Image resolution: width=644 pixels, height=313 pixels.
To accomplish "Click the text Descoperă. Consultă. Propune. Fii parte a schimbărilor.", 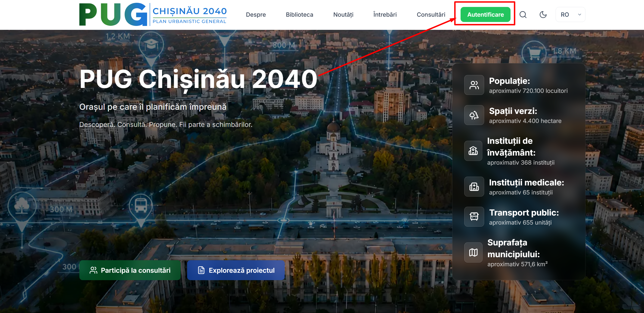I will 166,124.
